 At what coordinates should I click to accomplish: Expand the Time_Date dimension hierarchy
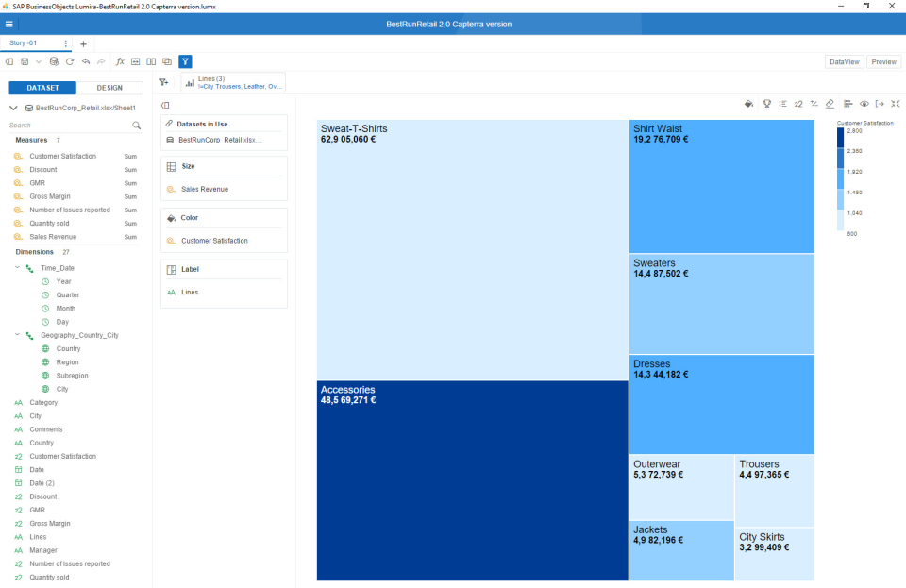pyautogui.click(x=15, y=267)
